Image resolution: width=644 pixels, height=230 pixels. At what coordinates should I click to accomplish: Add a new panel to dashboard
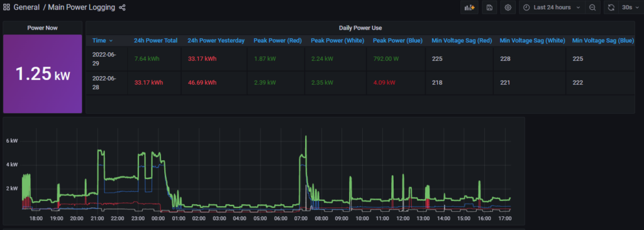pos(469,8)
